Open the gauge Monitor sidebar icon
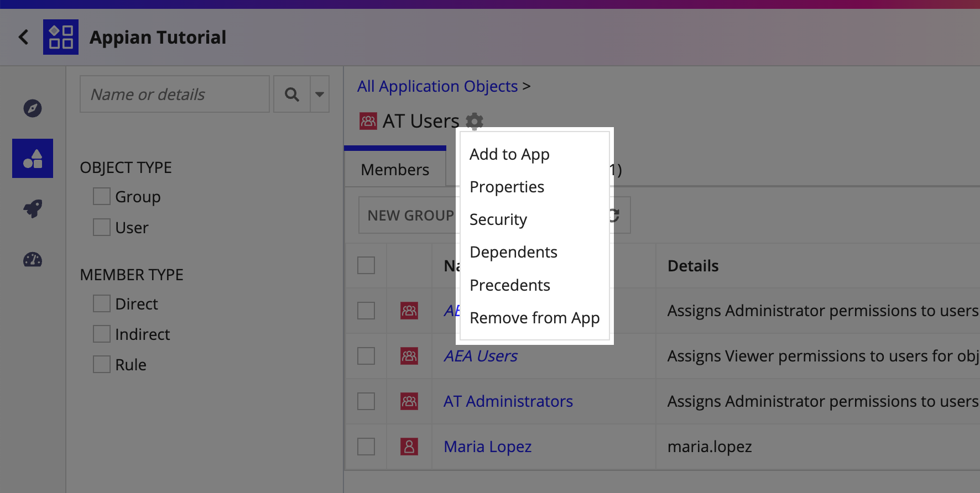980x493 pixels. pyautogui.click(x=33, y=259)
